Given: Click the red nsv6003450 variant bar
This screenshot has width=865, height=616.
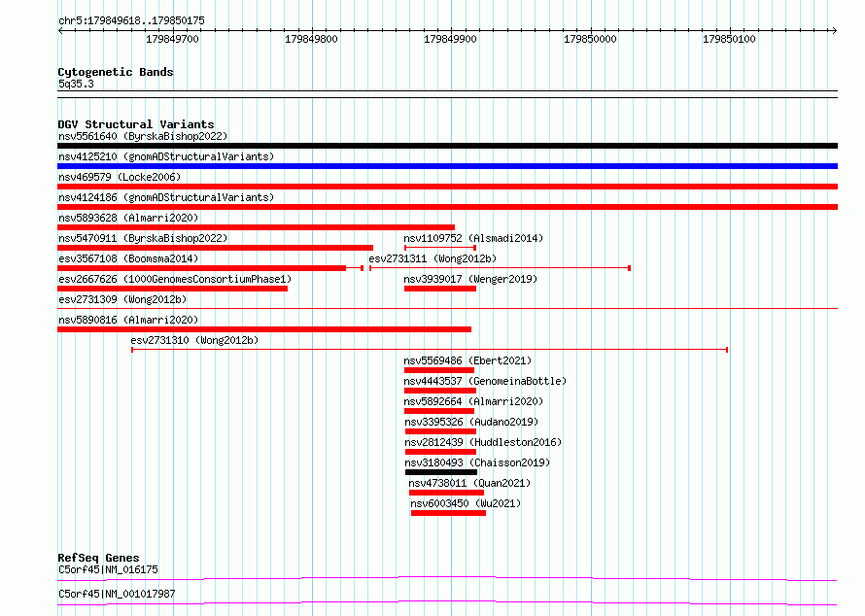Looking at the screenshot, I should click(448, 513).
